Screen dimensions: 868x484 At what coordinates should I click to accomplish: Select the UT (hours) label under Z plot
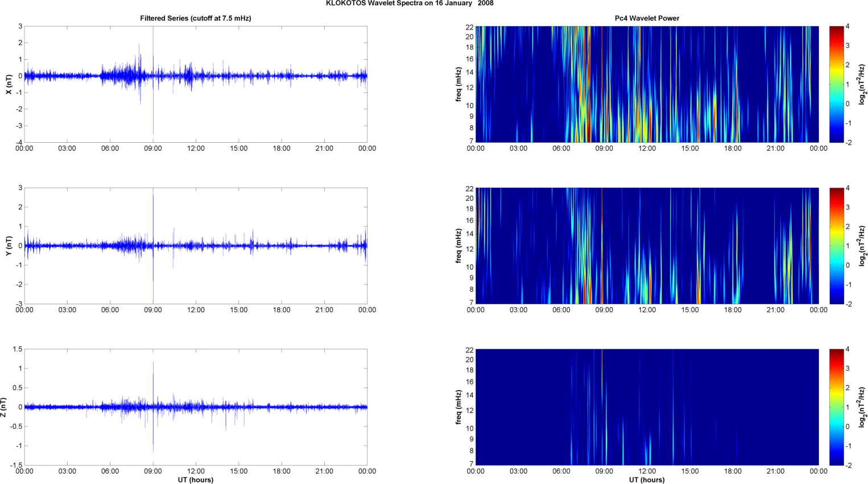[196, 480]
